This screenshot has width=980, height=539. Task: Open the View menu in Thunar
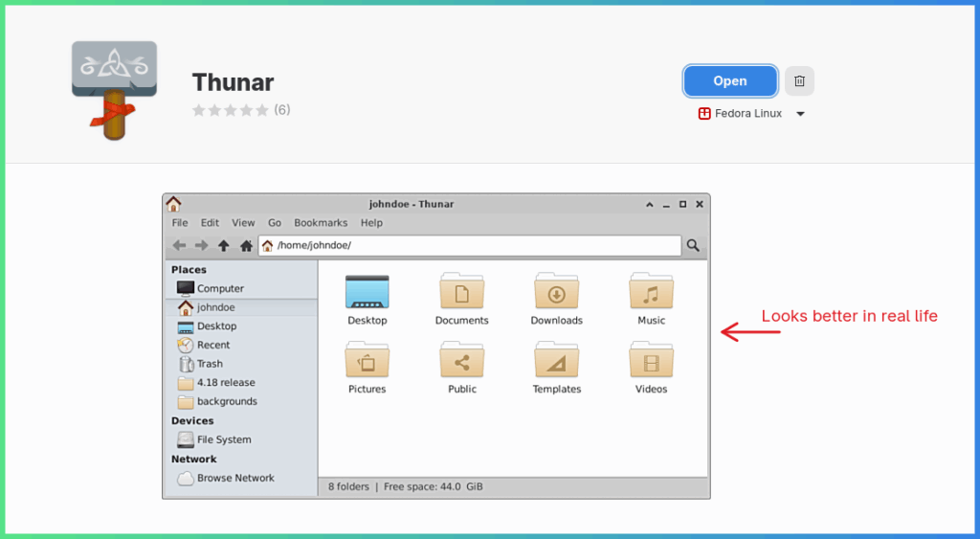[243, 223]
